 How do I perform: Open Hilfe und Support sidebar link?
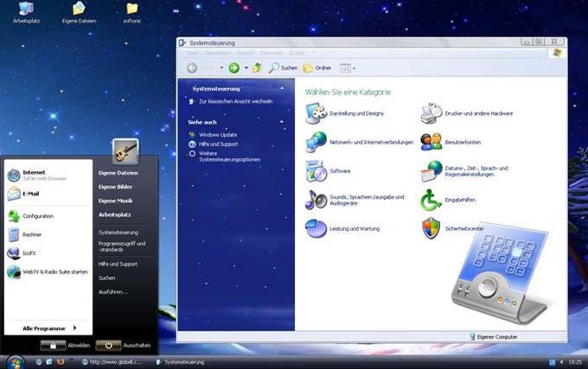click(218, 143)
